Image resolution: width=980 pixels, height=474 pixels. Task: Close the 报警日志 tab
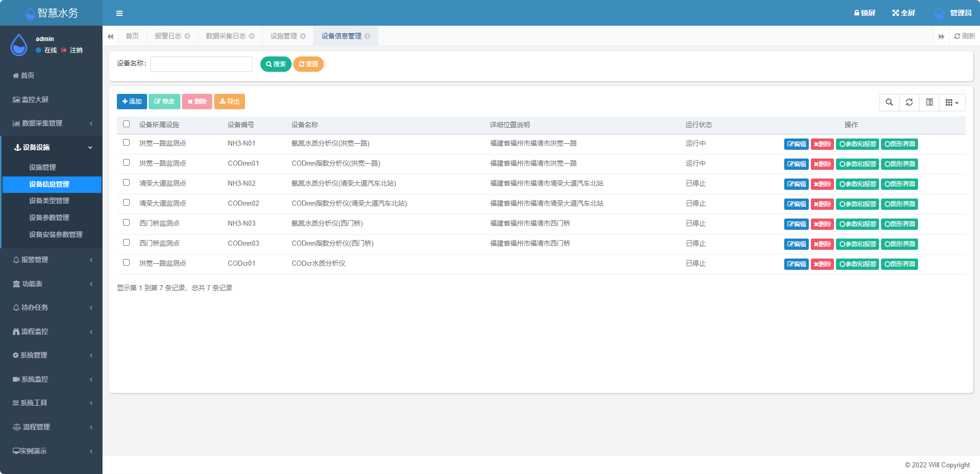(188, 36)
